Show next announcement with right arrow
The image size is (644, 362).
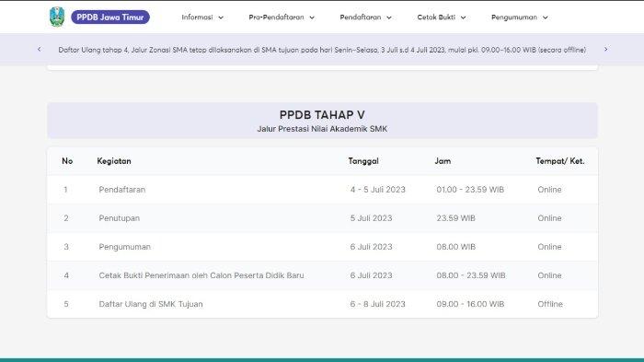[x=605, y=50]
